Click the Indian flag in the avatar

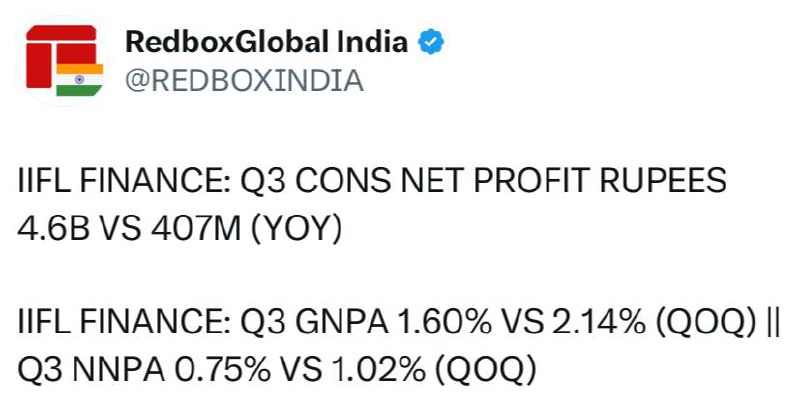click(x=79, y=80)
